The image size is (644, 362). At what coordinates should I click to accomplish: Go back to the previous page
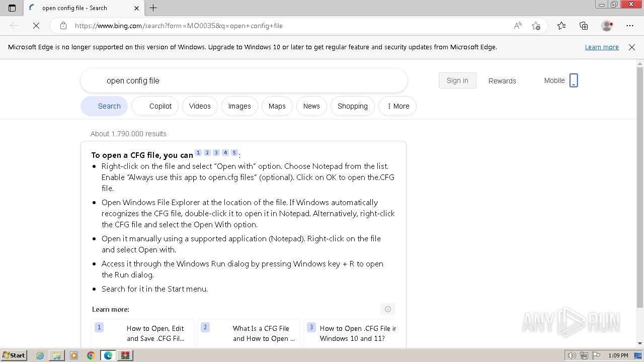click(x=14, y=26)
